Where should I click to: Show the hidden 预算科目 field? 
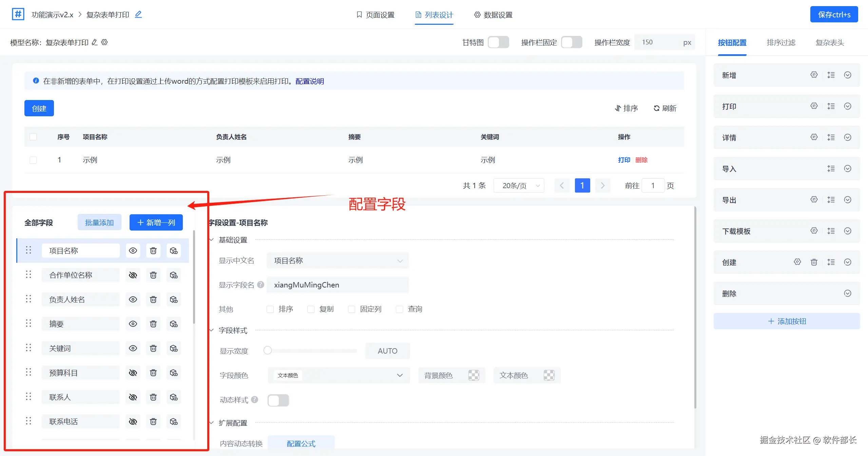133,373
